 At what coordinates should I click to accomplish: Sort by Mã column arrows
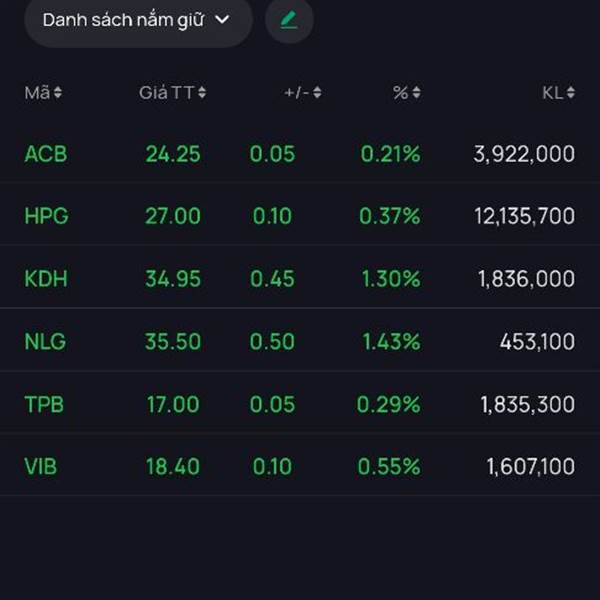pyautogui.click(x=58, y=93)
